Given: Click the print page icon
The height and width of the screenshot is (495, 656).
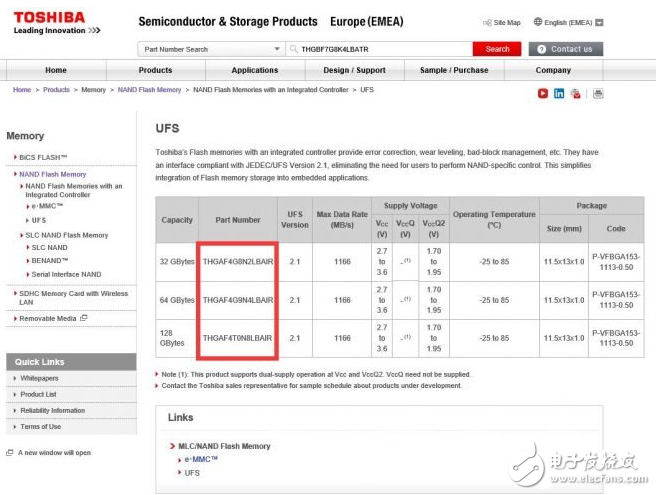Looking at the screenshot, I should [x=598, y=93].
